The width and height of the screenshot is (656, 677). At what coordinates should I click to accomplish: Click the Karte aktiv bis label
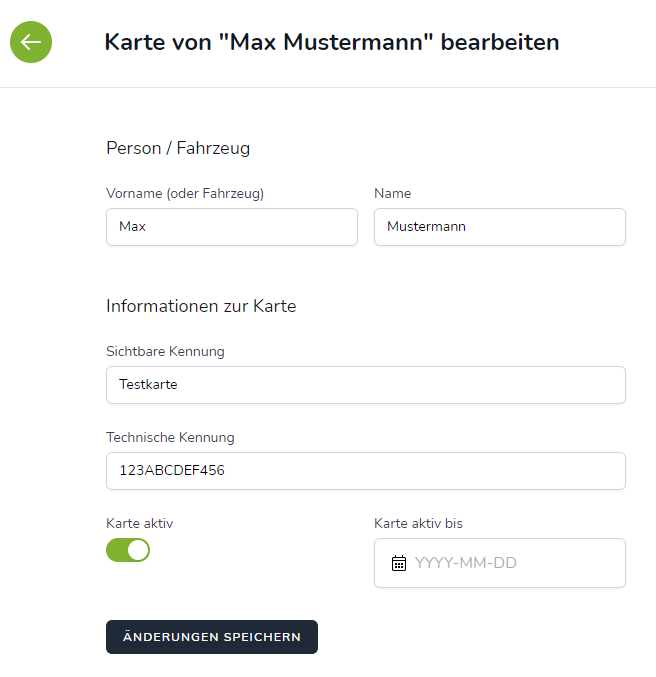click(x=418, y=523)
